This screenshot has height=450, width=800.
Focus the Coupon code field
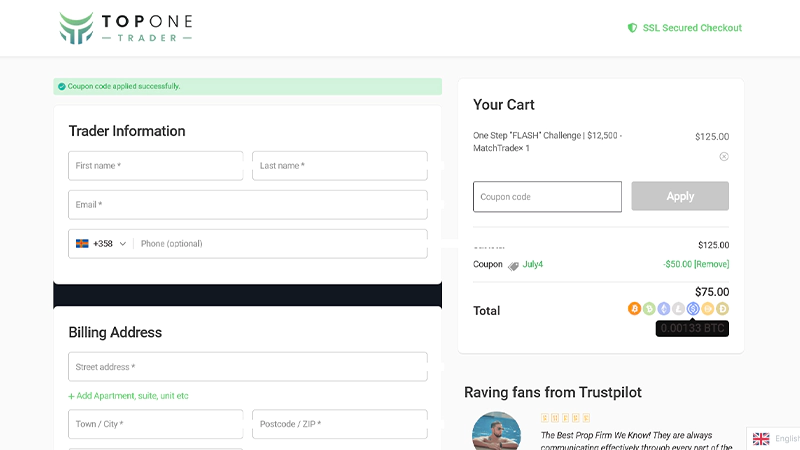tap(547, 197)
